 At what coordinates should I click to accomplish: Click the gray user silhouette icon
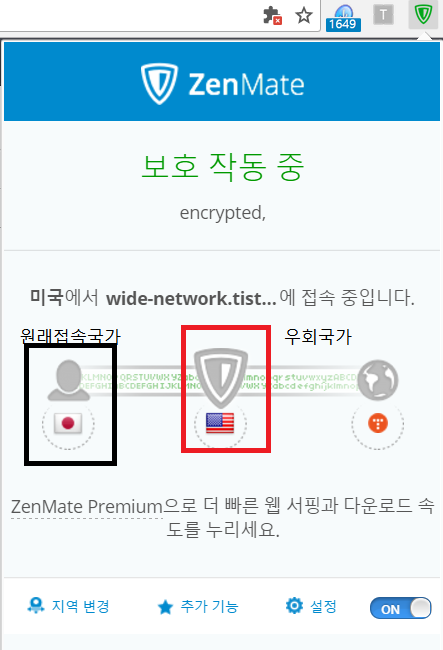(x=68, y=380)
